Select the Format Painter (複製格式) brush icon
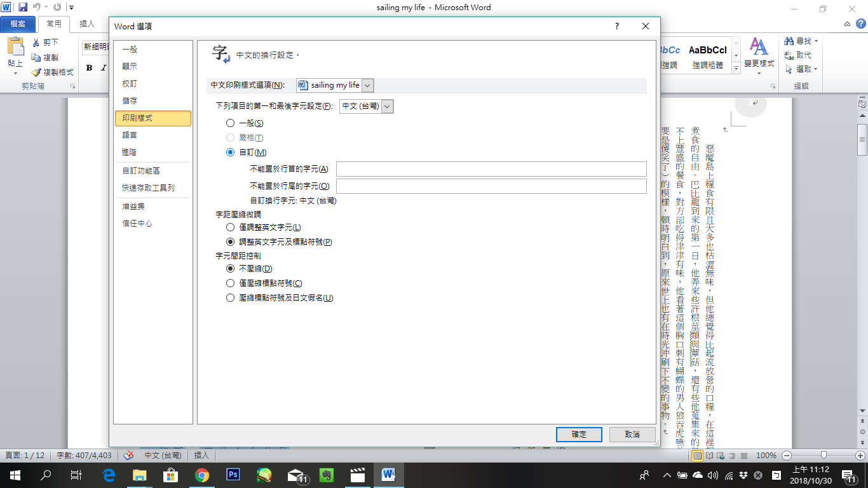Screen dimensions: 868x488 tap(36, 72)
